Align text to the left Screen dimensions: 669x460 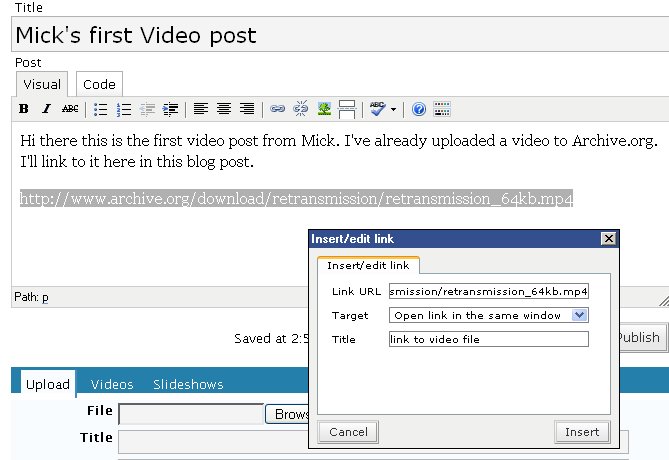coord(201,109)
